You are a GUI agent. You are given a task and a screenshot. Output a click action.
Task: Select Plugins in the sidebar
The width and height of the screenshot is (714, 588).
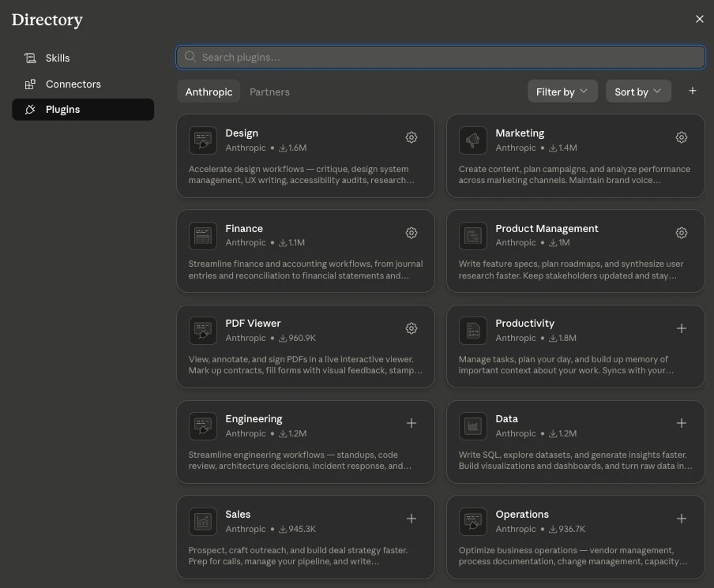click(83, 110)
